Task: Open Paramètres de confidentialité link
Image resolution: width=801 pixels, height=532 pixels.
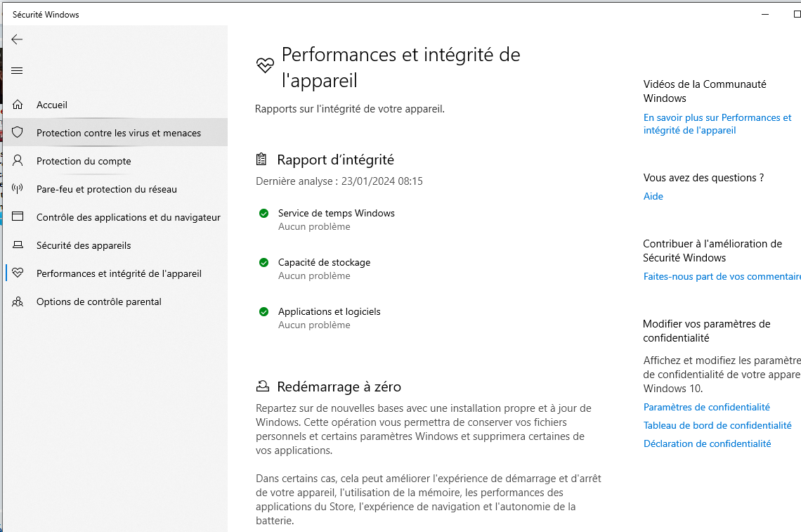Action: (x=706, y=408)
